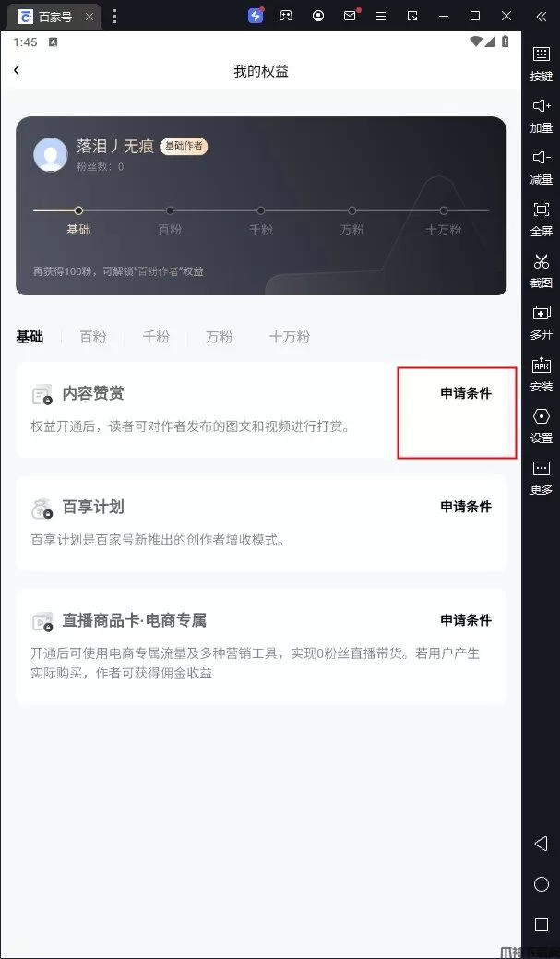This screenshot has width=560, height=959.
Task: Open emulator 设置 settings
Action: [541, 426]
